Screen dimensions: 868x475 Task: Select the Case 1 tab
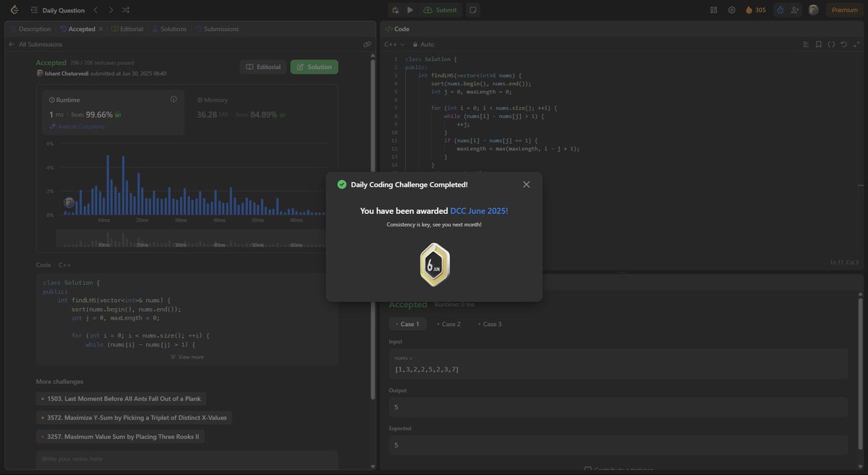tap(407, 324)
